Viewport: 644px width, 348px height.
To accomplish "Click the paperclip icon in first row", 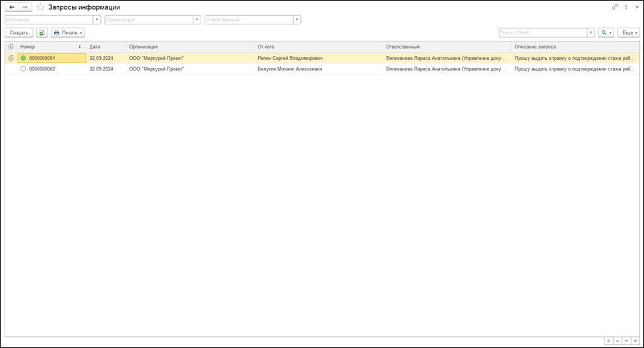I will point(11,58).
